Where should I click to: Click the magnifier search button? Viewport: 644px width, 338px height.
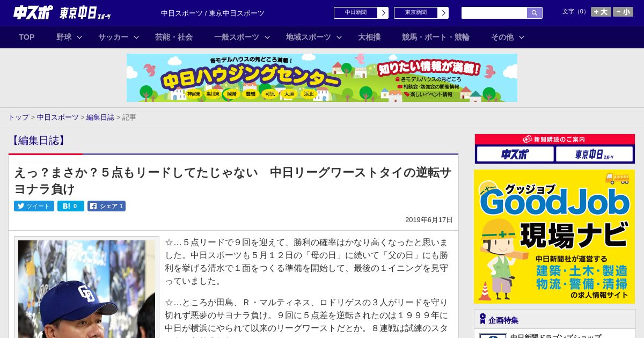point(535,13)
